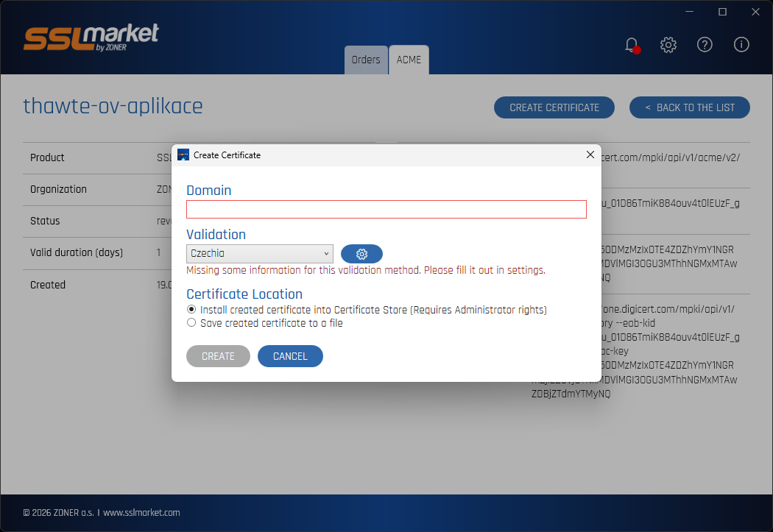Maximize the application window
773x532 pixels.
tap(722, 12)
